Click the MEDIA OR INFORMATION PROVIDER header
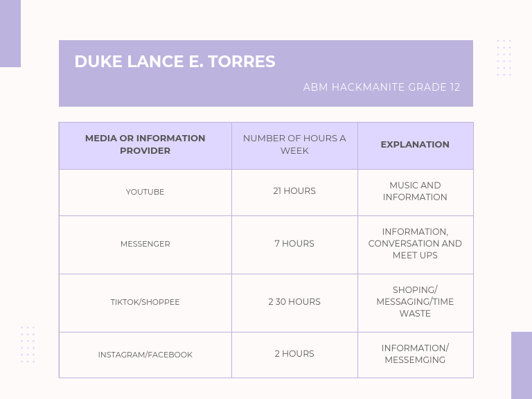Image resolution: width=532 pixels, height=399 pixels. (145, 144)
